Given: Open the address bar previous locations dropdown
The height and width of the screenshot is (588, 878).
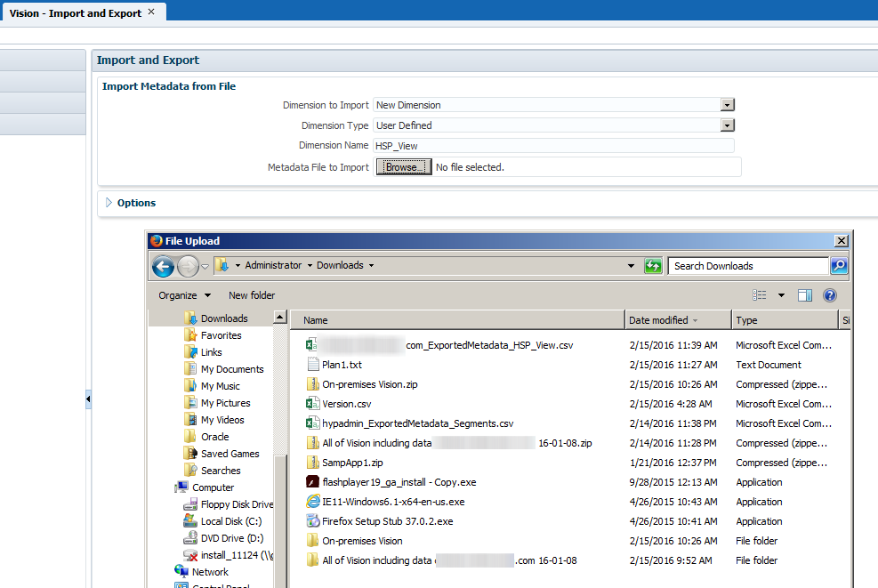Looking at the screenshot, I should [631, 266].
